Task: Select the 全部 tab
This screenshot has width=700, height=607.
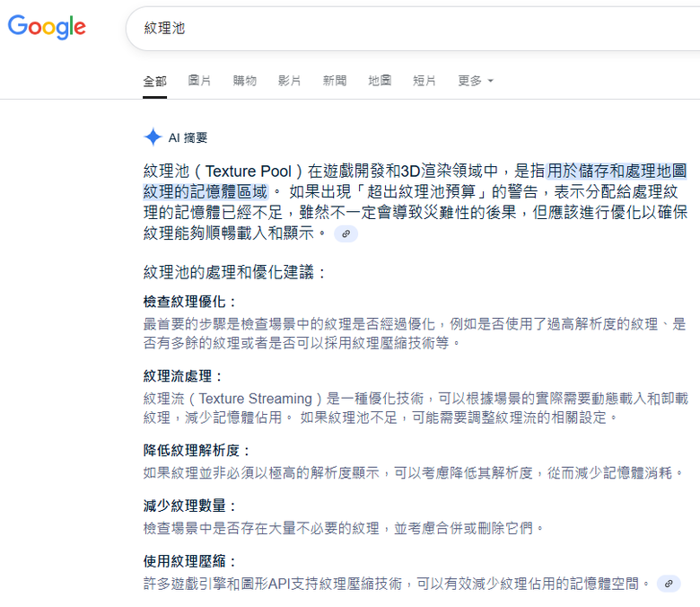Action: (155, 81)
